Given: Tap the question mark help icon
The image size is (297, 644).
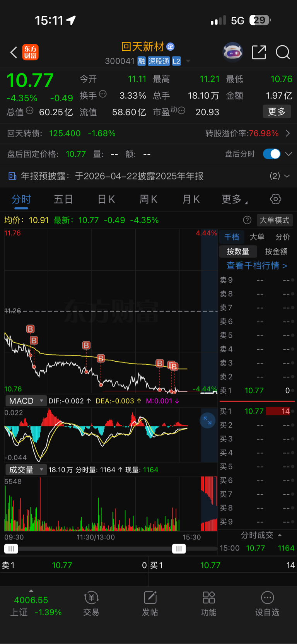Looking at the screenshot, I should coord(247,220).
